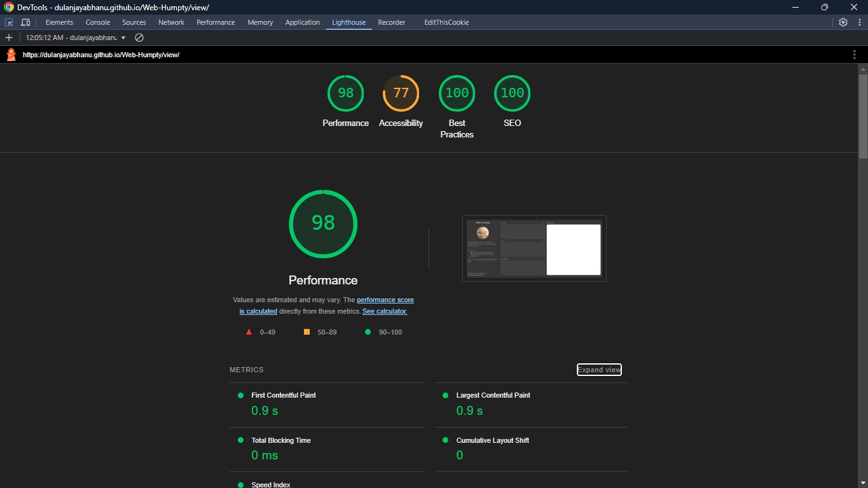Viewport: 868px width, 488px height.
Task: Click the large 98 Performance gauge
Action: click(323, 224)
